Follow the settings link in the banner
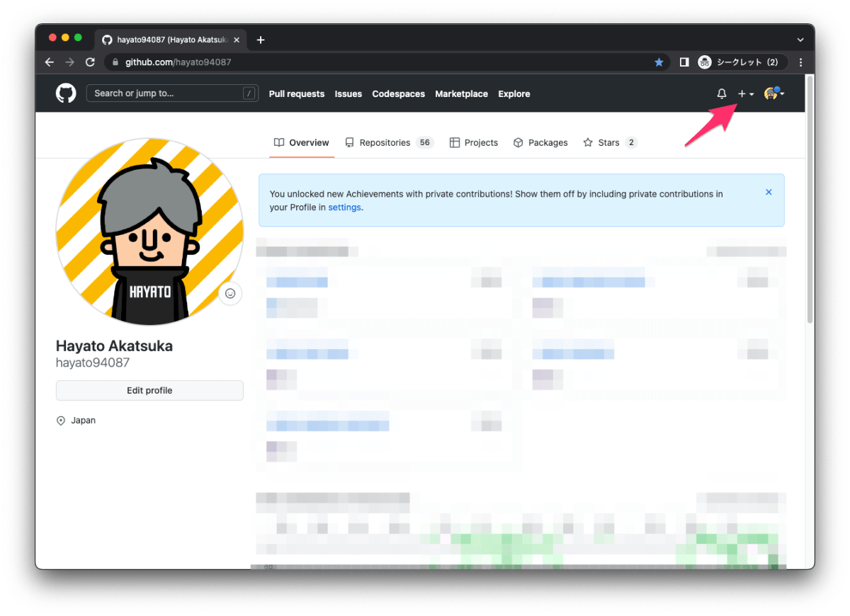The width and height of the screenshot is (850, 616). [344, 207]
